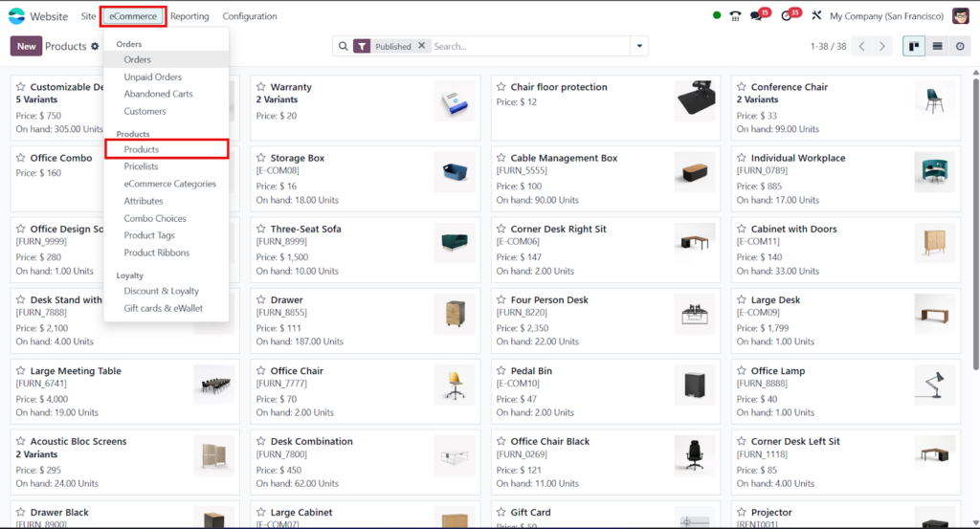Viewport: 980px width, 529px height.
Task: Open the Four Person Desk product card
Action: pos(606,321)
